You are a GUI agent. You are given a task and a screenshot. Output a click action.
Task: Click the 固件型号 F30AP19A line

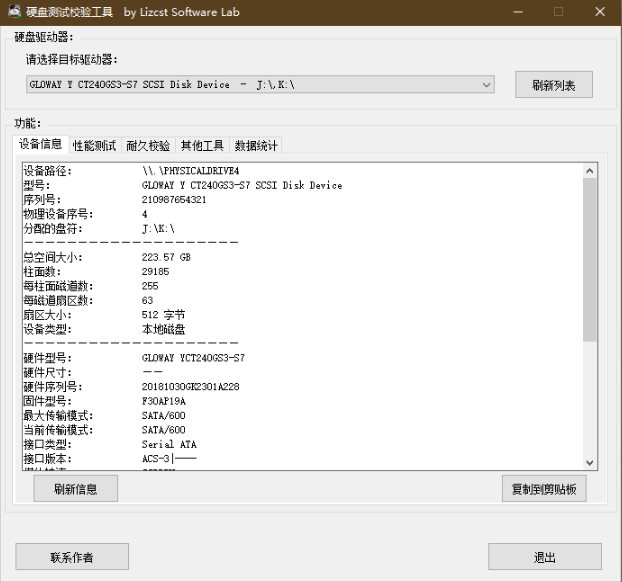click(105, 401)
